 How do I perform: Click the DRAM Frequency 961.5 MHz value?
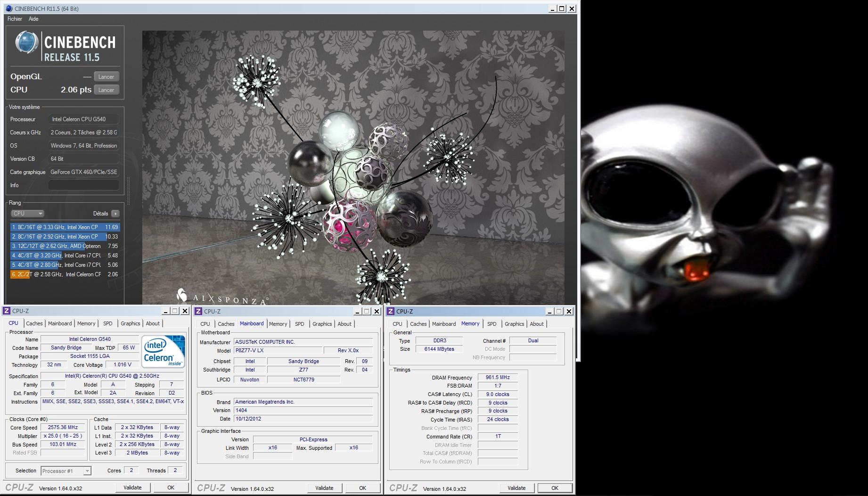pyautogui.click(x=498, y=377)
